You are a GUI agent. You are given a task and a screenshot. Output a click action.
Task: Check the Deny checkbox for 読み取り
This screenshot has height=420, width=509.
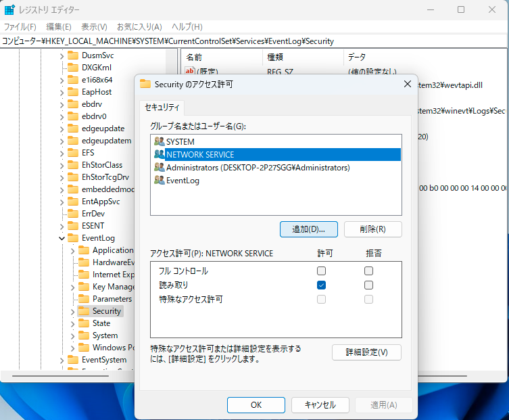point(368,285)
